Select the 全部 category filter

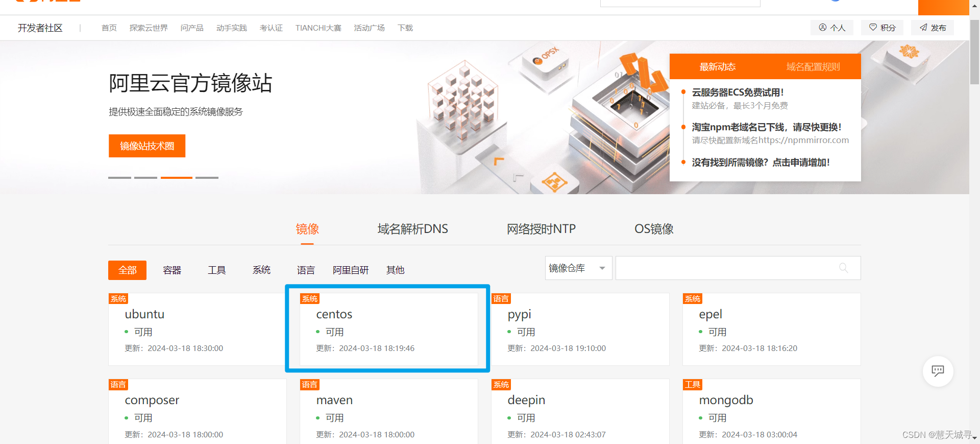127,270
